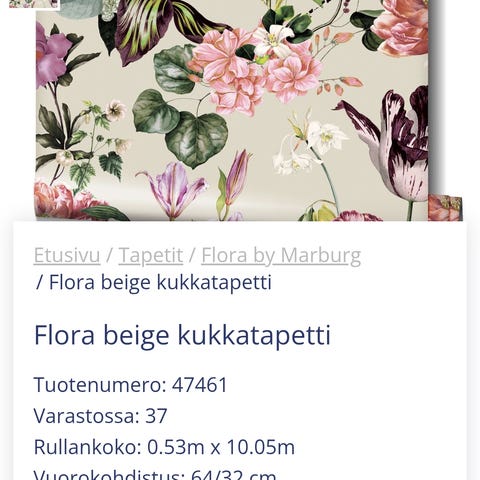Open the small thumbnail in the top-left corner

click(x=33, y=4)
